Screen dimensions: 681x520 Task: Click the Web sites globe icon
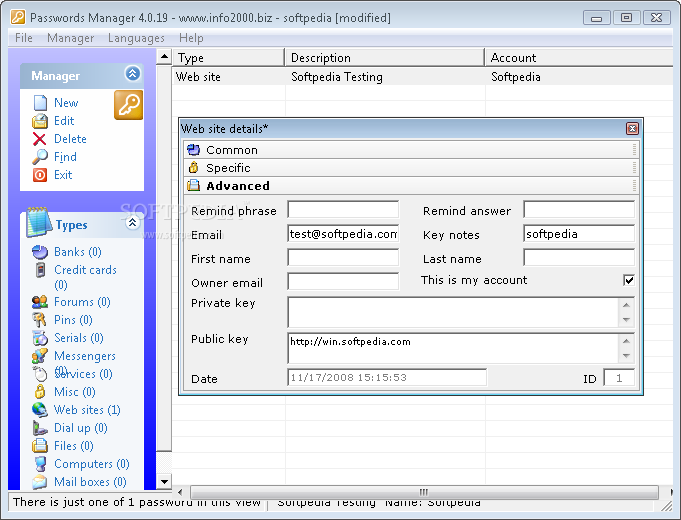(40, 410)
